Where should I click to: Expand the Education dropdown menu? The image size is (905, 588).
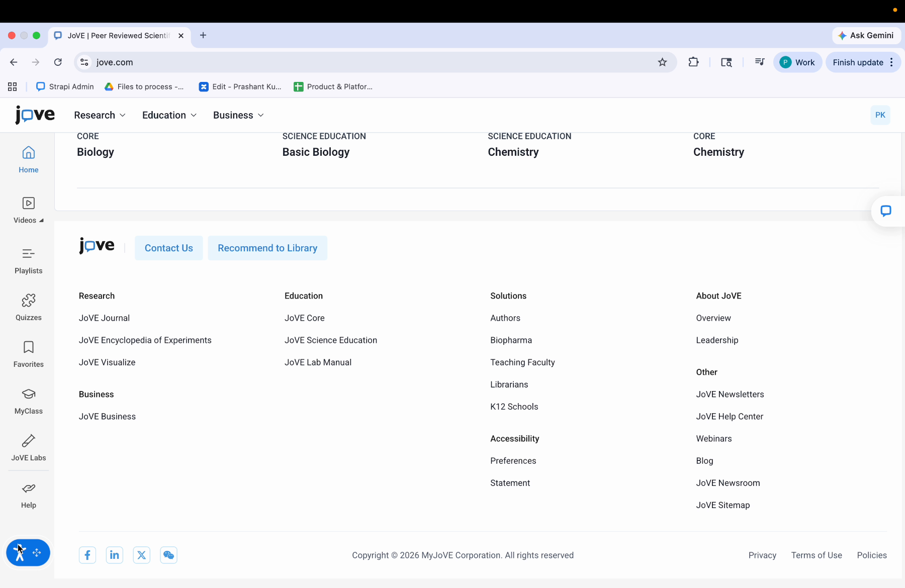pyautogui.click(x=169, y=115)
